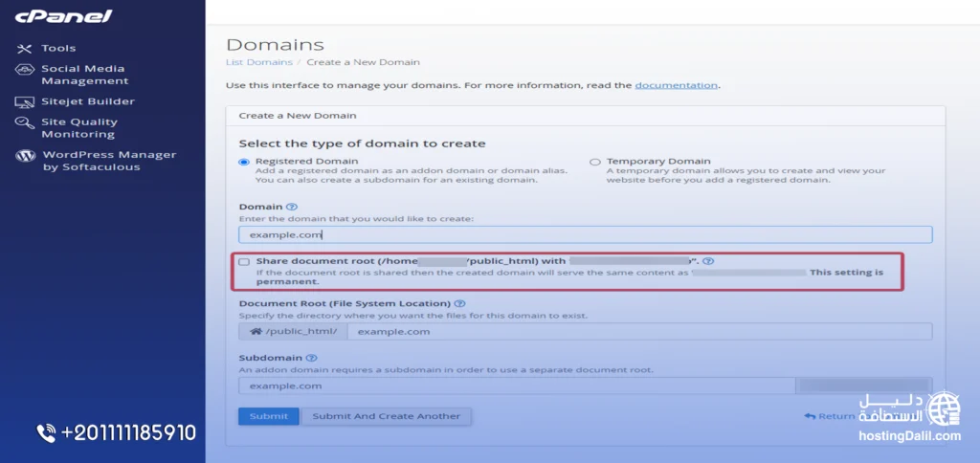This screenshot has height=463, width=980.
Task: Click Submit And Create Another button
Action: coord(387,417)
